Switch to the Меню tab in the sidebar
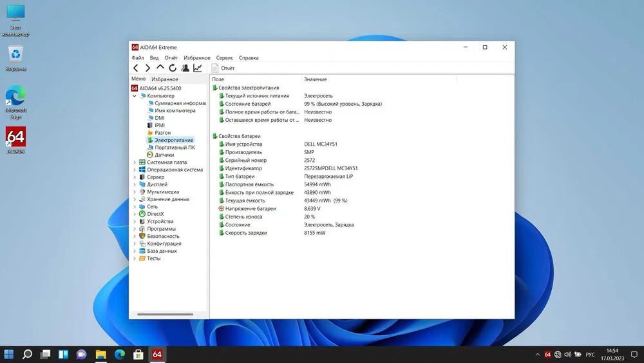 [138, 79]
